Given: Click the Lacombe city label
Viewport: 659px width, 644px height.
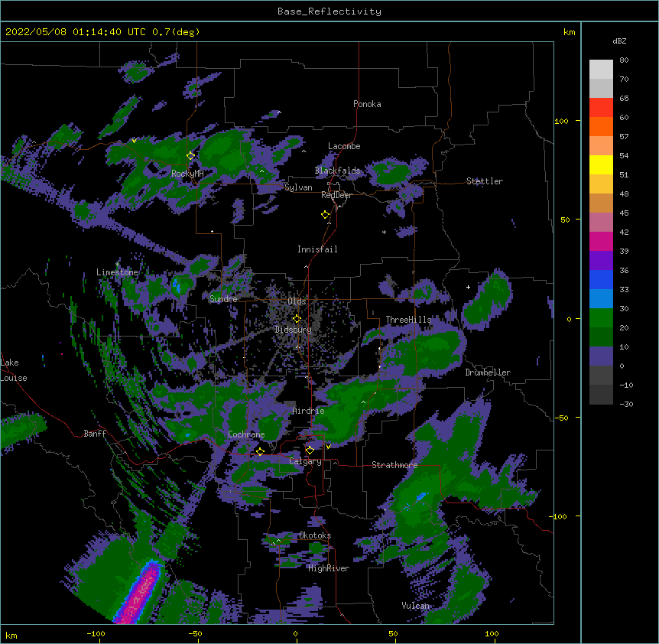Looking at the screenshot, I should (344, 146).
